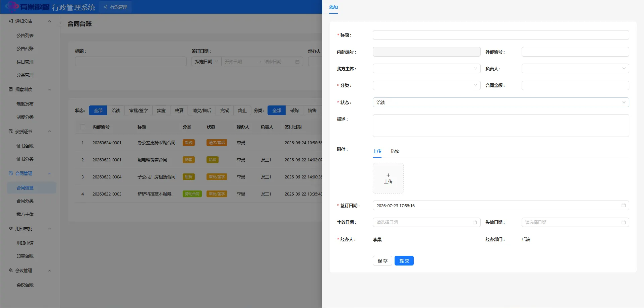
Task: Collapse the 用印审批 menu group
Action: tap(50, 229)
